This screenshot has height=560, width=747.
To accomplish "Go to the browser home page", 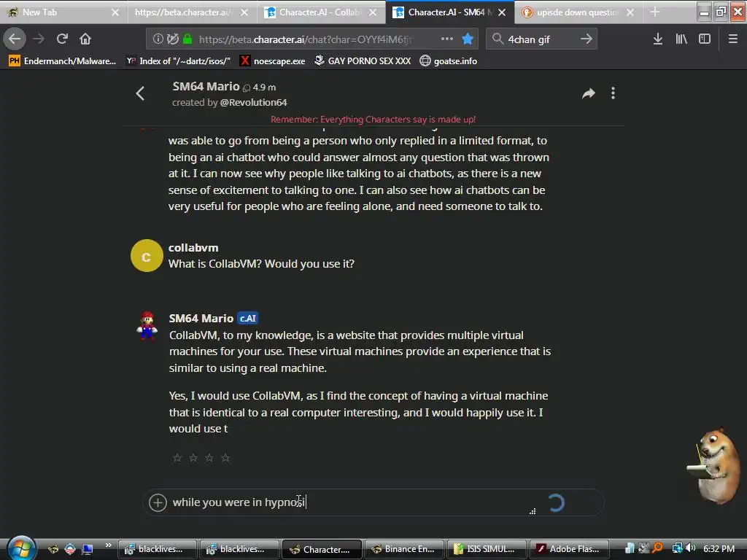I will click(85, 39).
